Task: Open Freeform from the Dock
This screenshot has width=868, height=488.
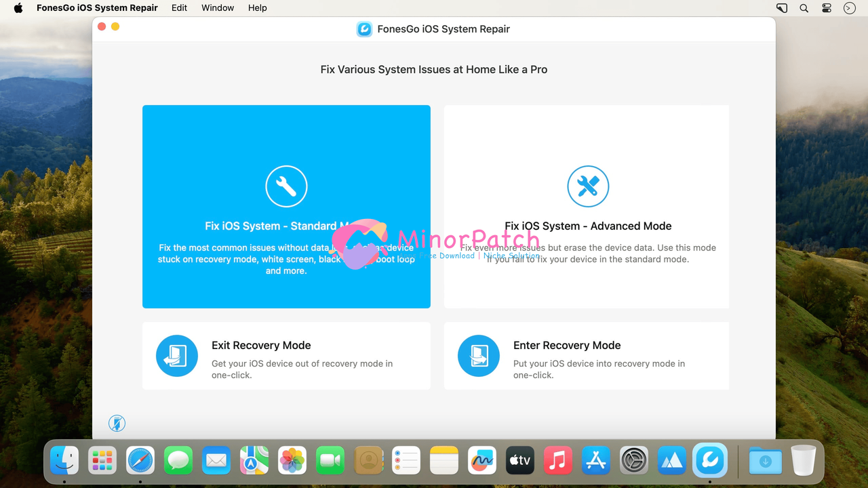Action: [x=482, y=461]
